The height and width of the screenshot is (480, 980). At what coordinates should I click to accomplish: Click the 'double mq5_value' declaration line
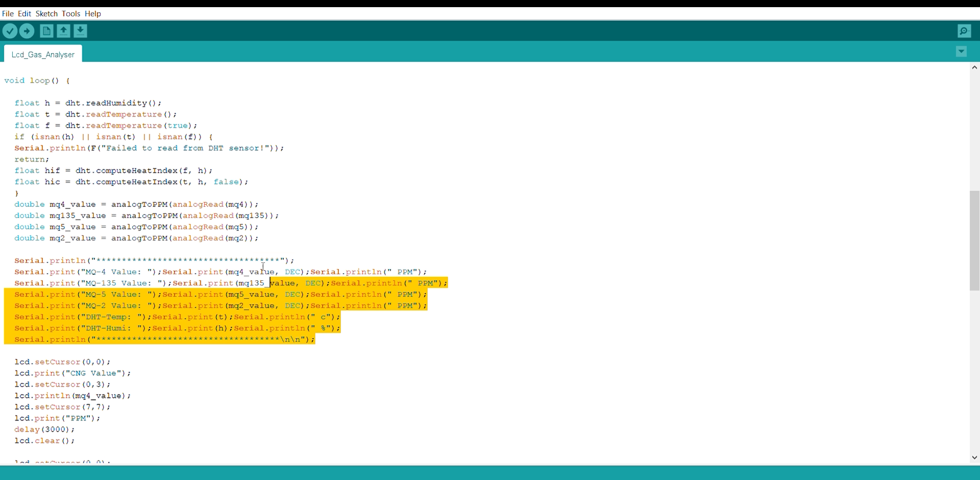coord(136,227)
